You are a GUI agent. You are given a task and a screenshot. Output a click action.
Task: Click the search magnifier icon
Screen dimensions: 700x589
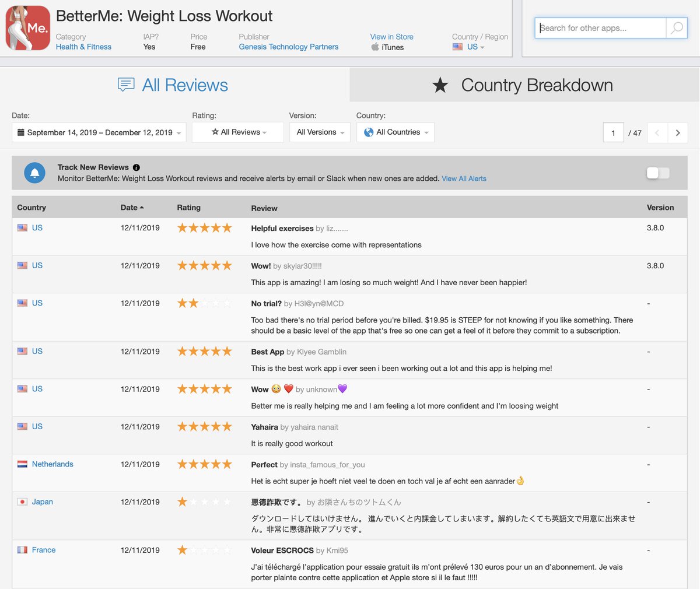click(677, 28)
